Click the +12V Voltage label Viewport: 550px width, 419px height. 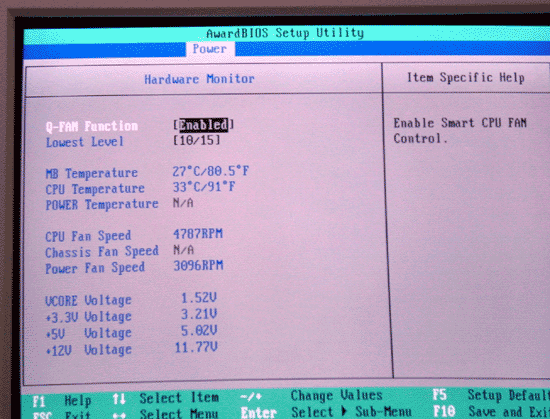point(88,350)
